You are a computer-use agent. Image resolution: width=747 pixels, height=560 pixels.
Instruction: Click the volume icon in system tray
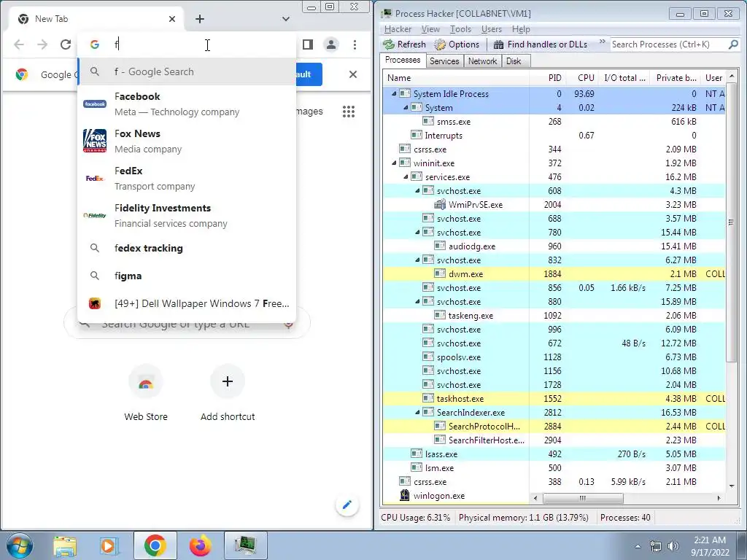pos(673,546)
